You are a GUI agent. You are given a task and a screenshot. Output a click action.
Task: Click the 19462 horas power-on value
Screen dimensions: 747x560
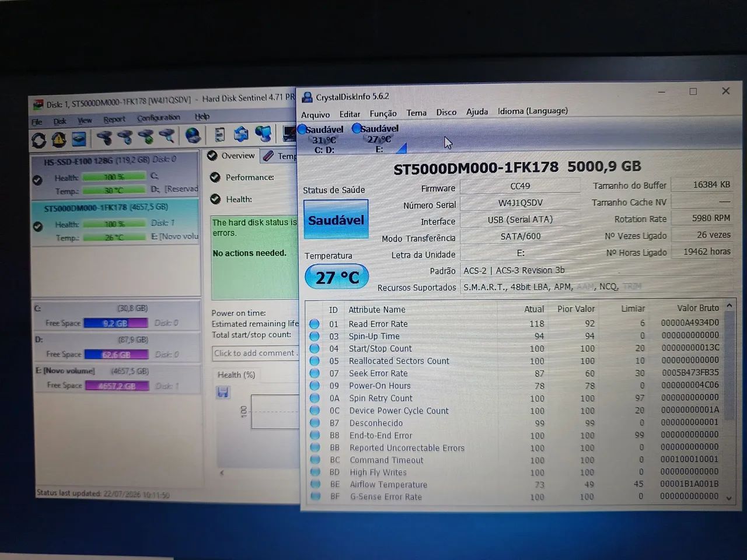pyautogui.click(x=703, y=251)
